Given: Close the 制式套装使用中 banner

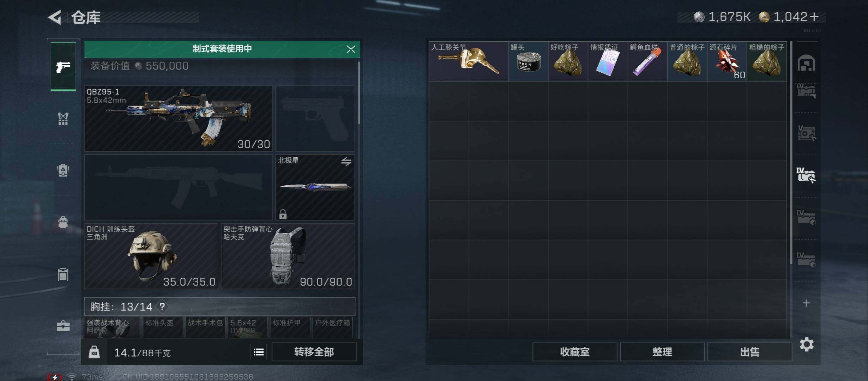Looking at the screenshot, I should (351, 49).
